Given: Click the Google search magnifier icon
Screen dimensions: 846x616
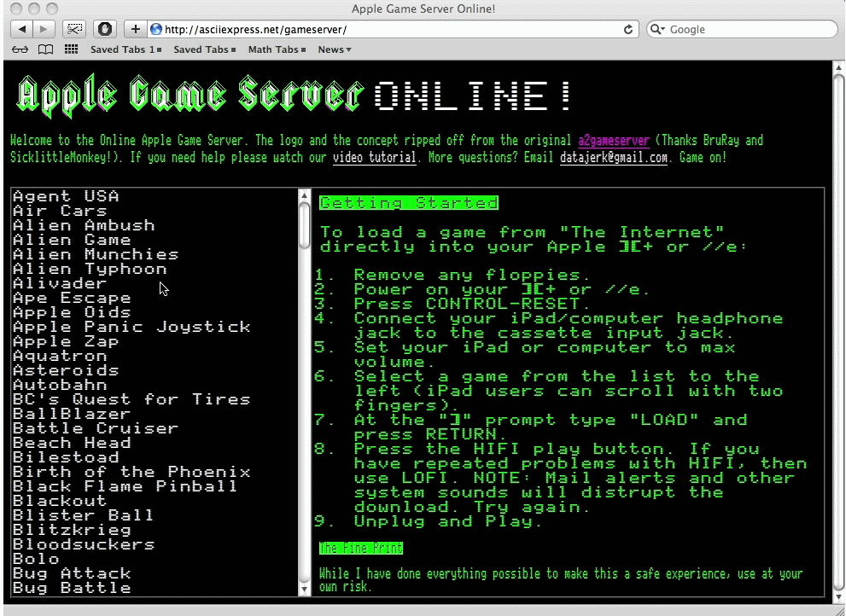Looking at the screenshot, I should click(x=656, y=30).
